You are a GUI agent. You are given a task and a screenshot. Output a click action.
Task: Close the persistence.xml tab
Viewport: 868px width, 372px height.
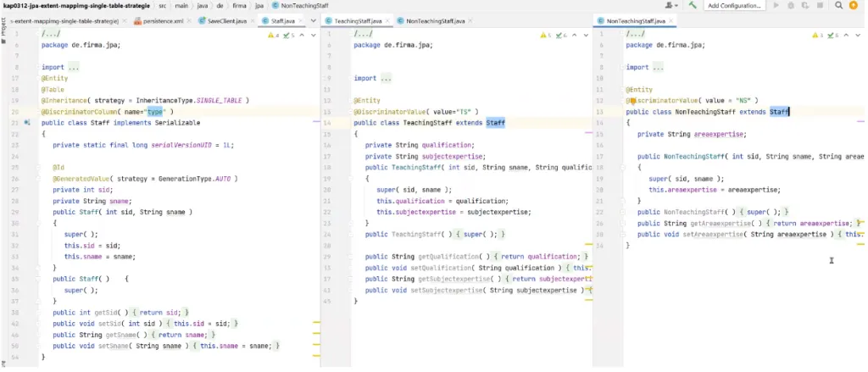point(187,21)
